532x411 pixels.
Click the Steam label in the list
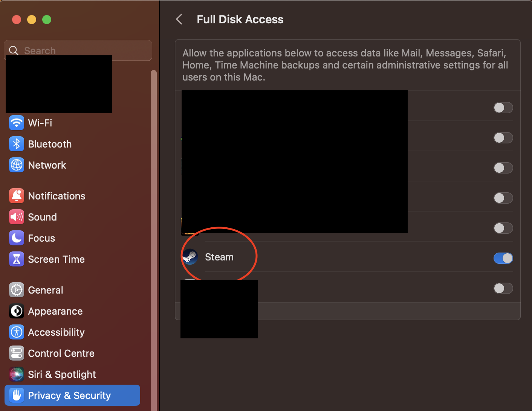[x=219, y=257]
